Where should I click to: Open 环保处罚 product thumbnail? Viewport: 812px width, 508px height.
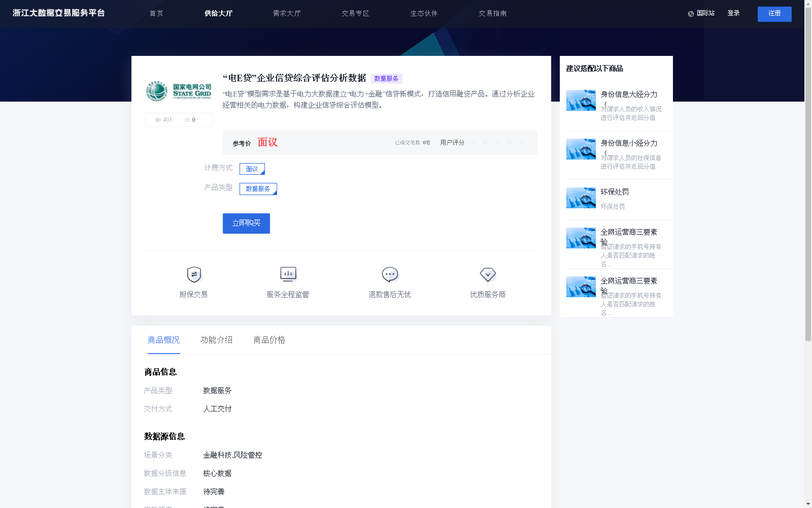pos(581,198)
